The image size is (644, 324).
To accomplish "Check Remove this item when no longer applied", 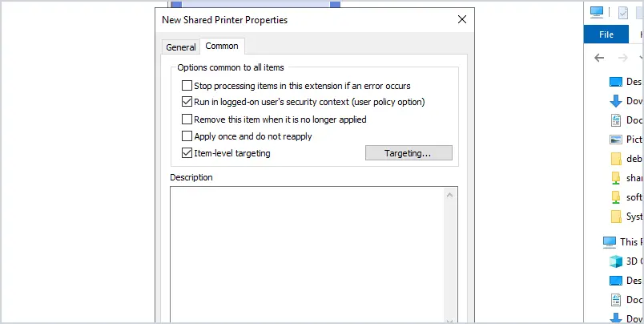I will point(187,119).
